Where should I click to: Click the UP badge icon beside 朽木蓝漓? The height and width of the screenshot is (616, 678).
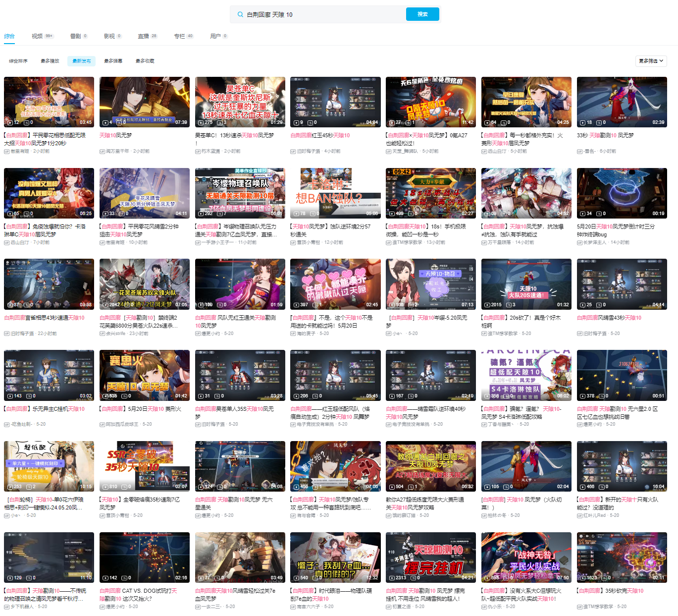[x=198, y=152]
